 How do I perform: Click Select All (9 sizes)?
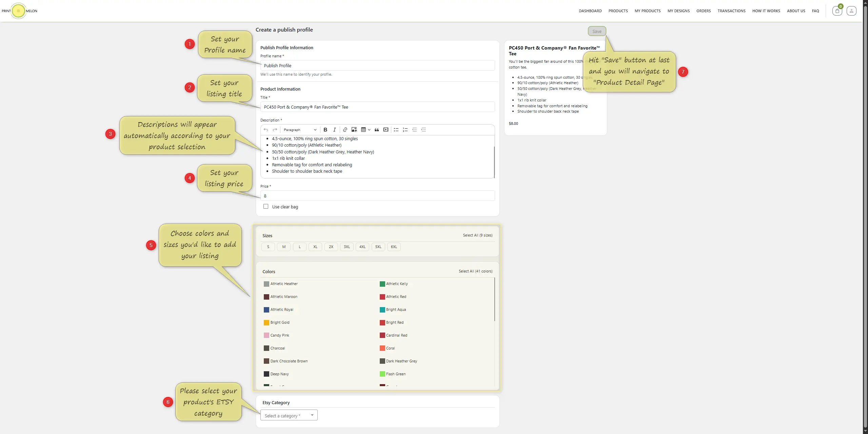point(478,235)
